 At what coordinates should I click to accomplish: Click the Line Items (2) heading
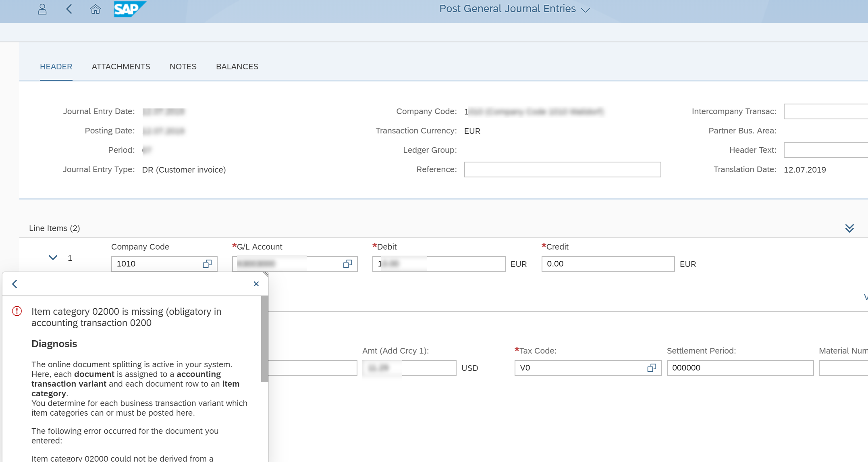[x=54, y=228]
